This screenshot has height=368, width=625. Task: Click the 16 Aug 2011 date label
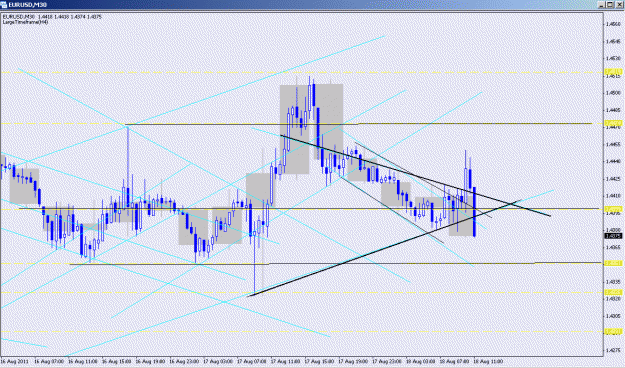pos(15,361)
